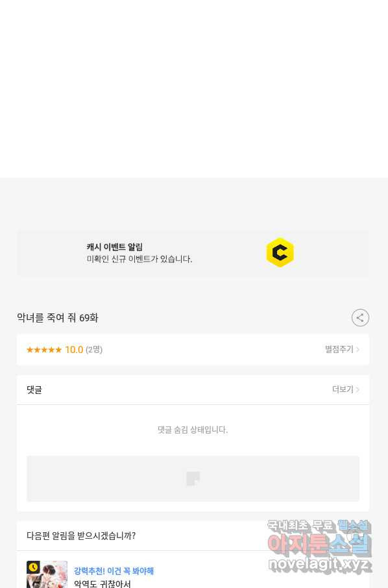Expand the chevron next to 별점주기
Image resolution: width=388 pixels, height=588 pixels.
pyautogui.click(x=358, y=350)
